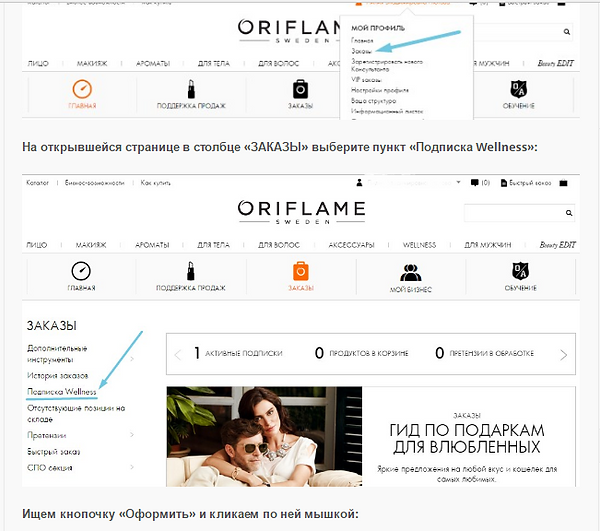Image resolution: width=600 pixels, height=531 pixels.
Task: Open the shopping bag icon beside Быстрый заказ
Action: click(x=563, y=183)
